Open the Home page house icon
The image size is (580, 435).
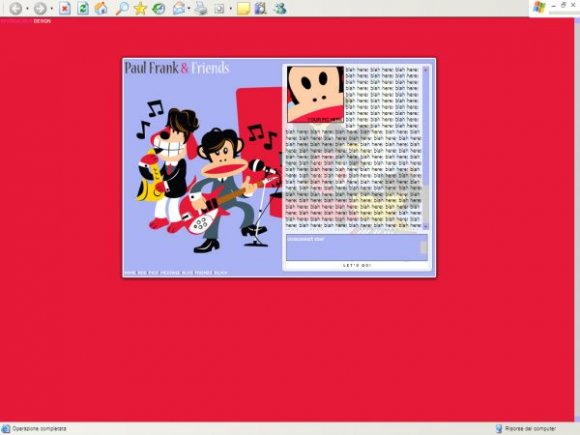(x=101, y=8)
